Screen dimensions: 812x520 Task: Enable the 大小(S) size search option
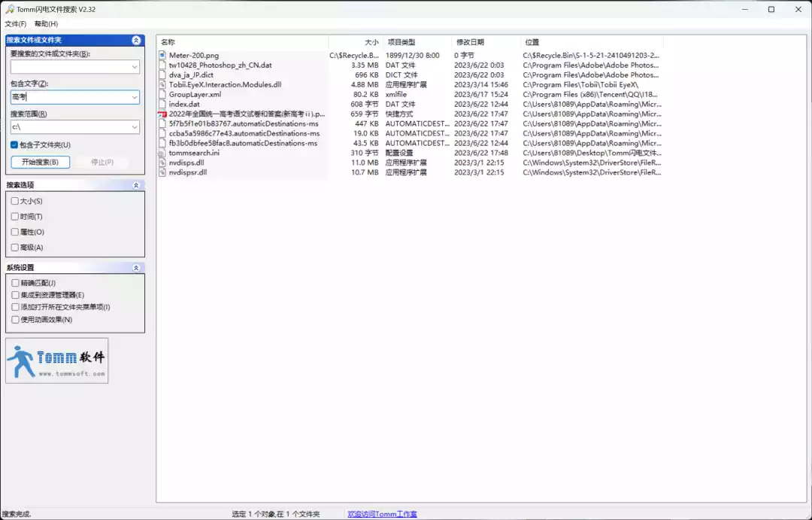(14, 201)
